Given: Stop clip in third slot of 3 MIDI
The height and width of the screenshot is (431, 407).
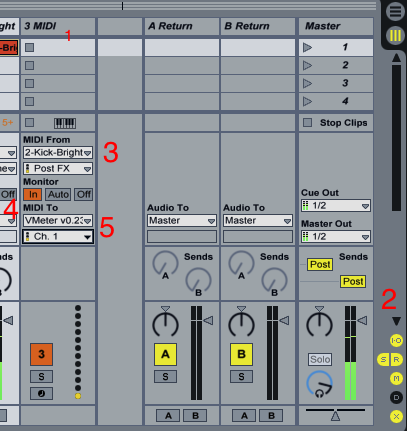Looking at the screenshot, I should click(30, 83).
